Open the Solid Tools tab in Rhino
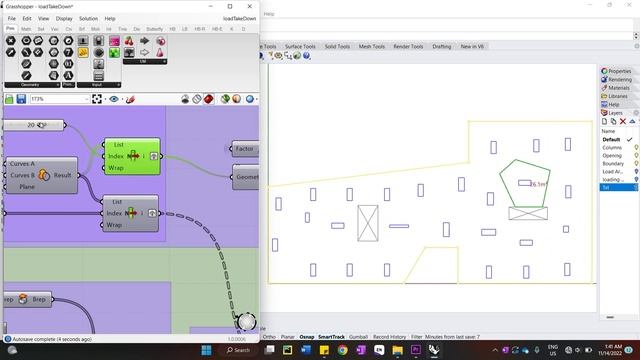Screen dimensions: 640x360 point(337,47)
